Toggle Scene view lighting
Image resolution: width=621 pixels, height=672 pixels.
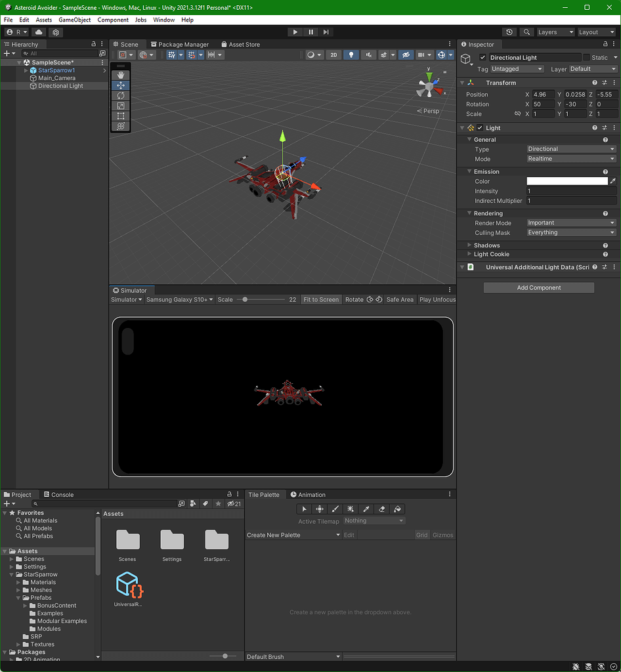pos(351,55)
